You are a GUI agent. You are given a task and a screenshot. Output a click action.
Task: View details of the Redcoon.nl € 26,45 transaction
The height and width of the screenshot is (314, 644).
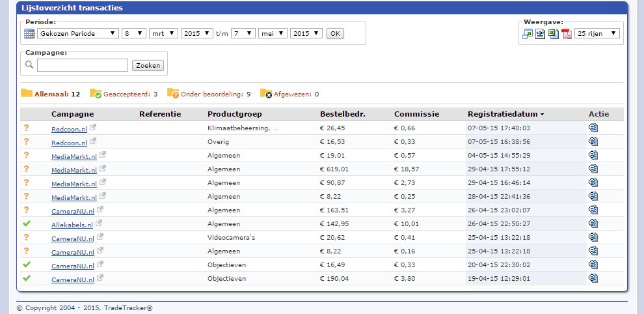click(x=593, y=128)
